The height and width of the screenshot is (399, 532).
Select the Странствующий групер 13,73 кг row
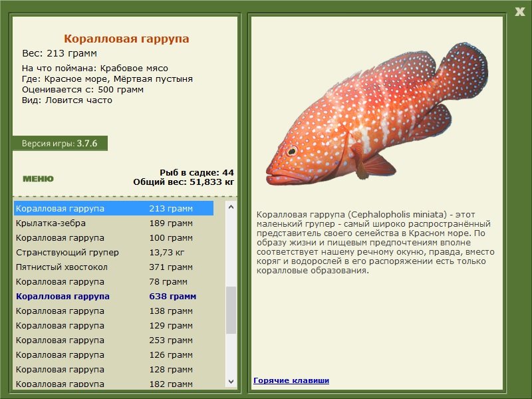click(x=114, y=252)
